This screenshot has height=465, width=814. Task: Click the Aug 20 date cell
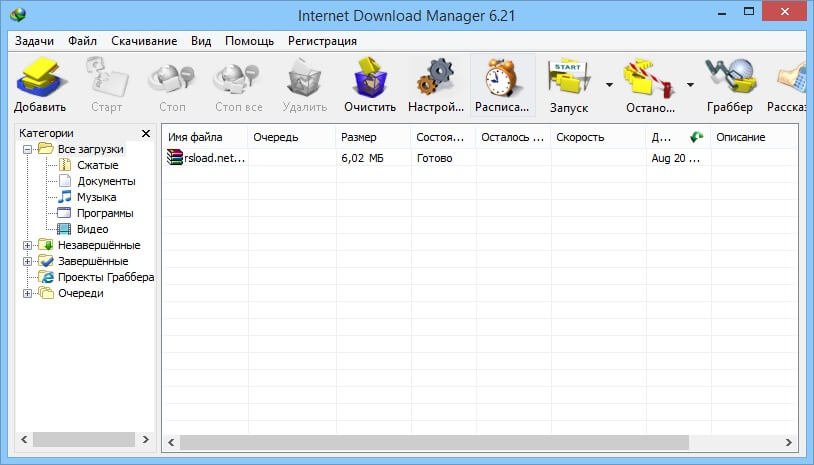click(x=676, y=158)
